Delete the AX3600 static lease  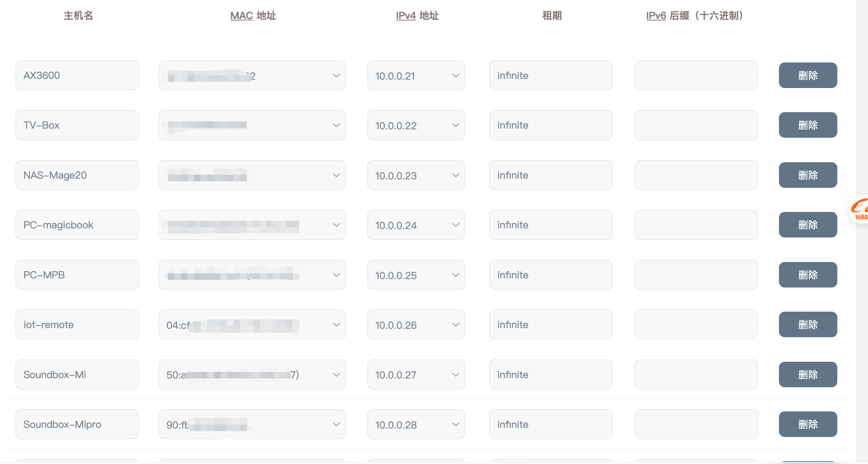point(808,76)
